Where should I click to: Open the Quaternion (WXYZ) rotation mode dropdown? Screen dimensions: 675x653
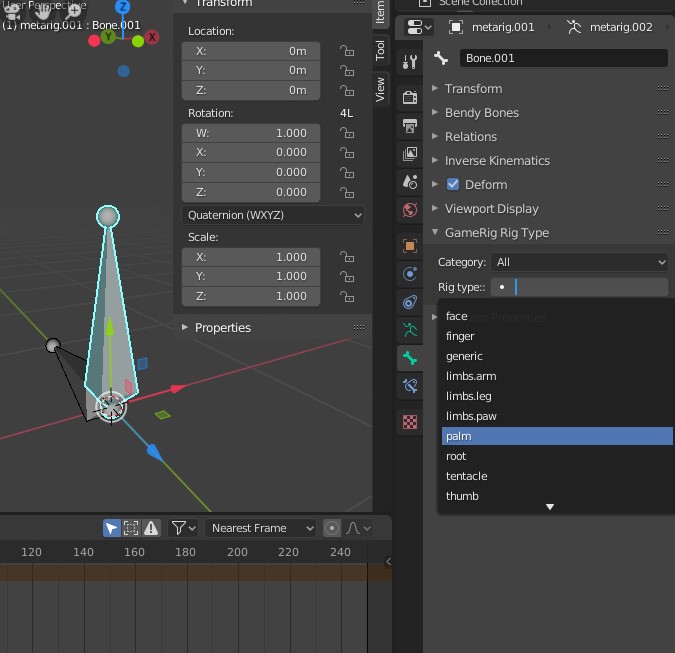[273, 215]
